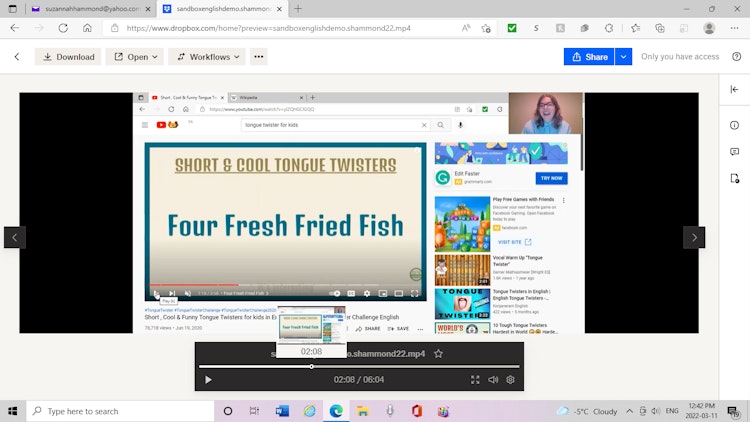
Task: Download the file
Action: click(x=68, y=57)
